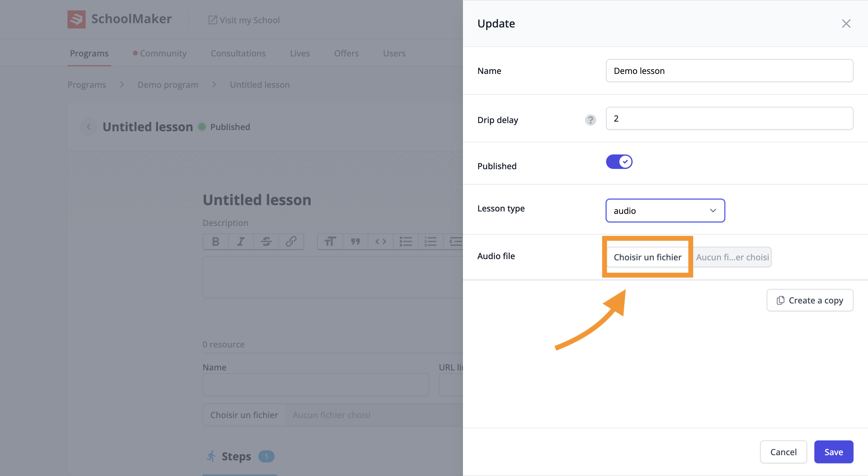The image size is (868, 476).
Task: Click the back arrow beside Untitled lesson
Action: [x=89, y=127]
